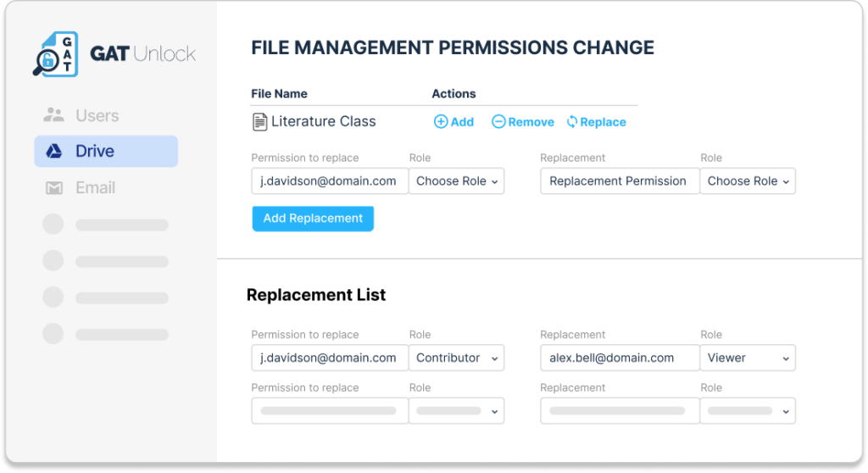
Task: Open the Users section in sidebar
Action: [x=97, y=115]
